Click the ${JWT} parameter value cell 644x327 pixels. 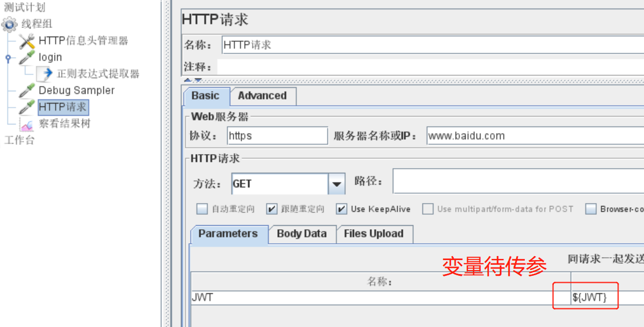click(x=607, y=297)
